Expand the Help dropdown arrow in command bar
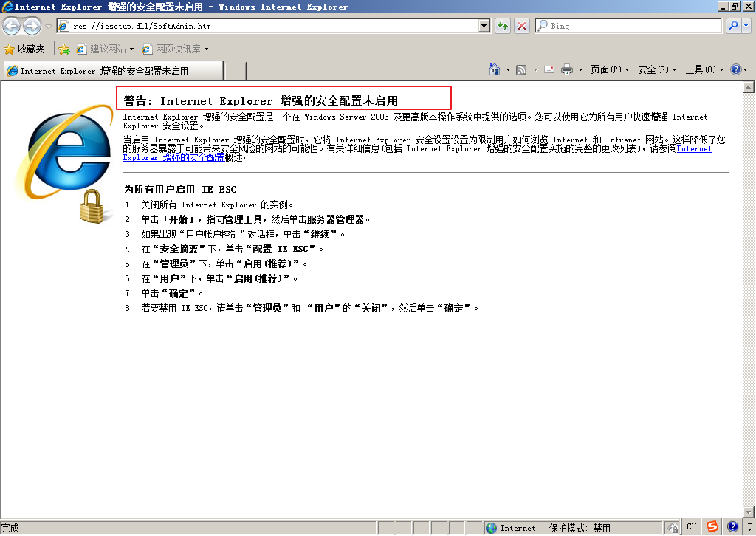 click(x=746, y=70)
